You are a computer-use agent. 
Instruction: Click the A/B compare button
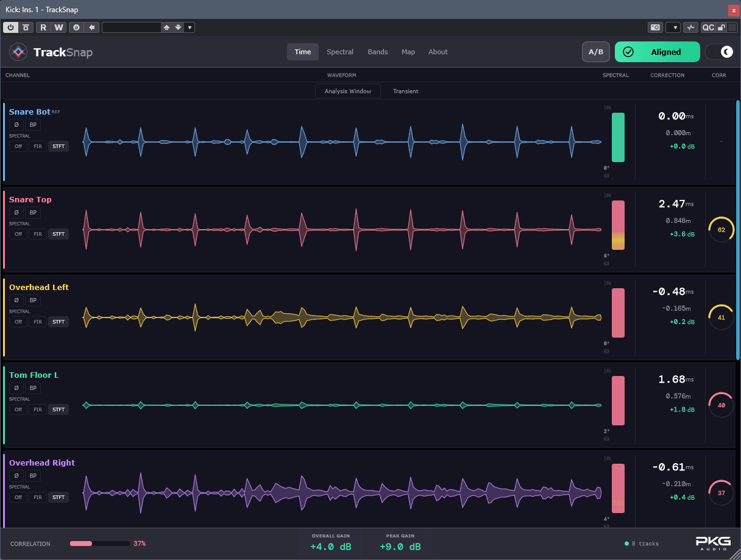(x=596, y=52)
